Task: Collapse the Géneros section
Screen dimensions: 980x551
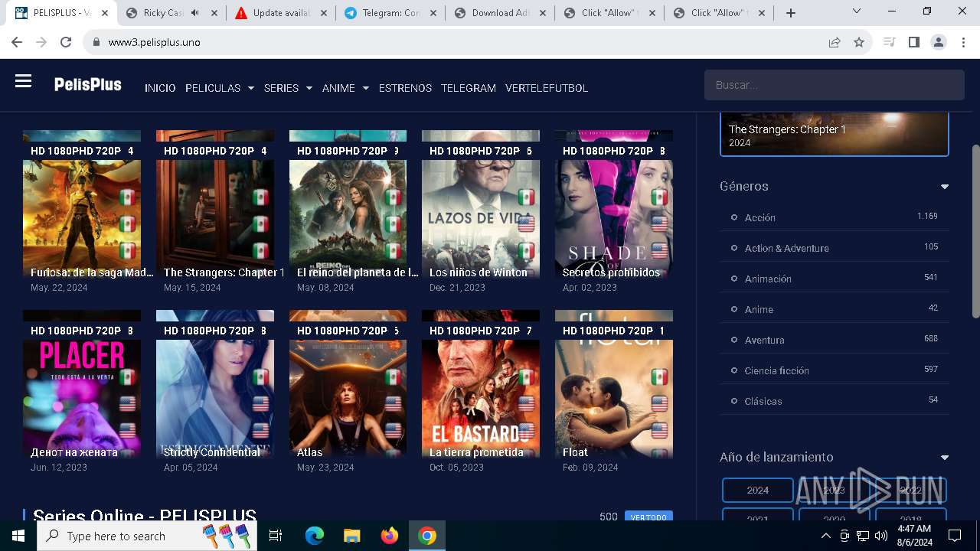Action: click(945, 187)
